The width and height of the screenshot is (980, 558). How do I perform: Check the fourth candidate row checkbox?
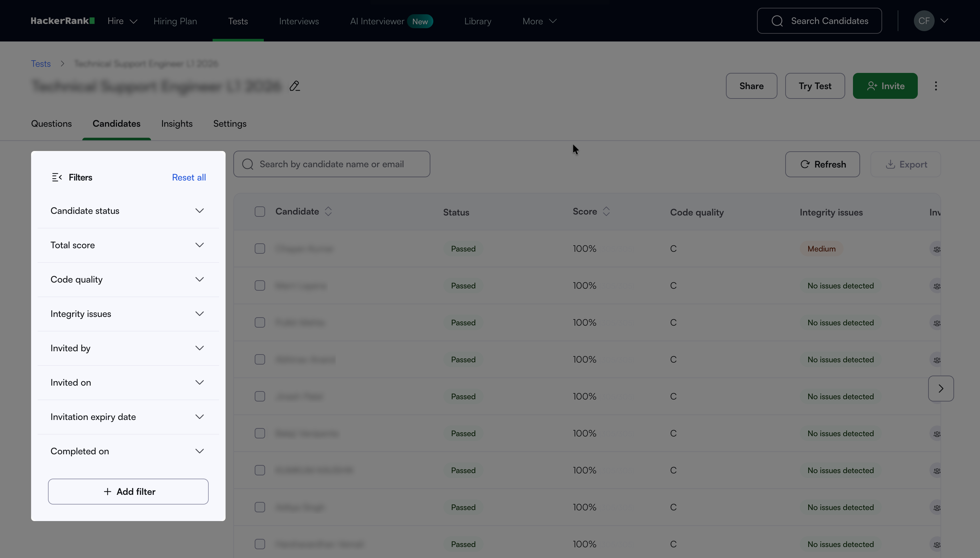click(x=260, y=359)
